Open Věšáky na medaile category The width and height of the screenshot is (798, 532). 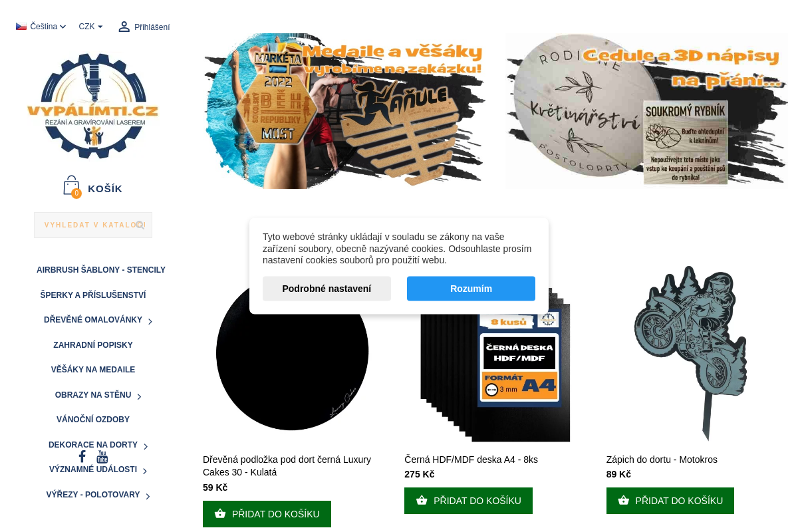[93, 370]
